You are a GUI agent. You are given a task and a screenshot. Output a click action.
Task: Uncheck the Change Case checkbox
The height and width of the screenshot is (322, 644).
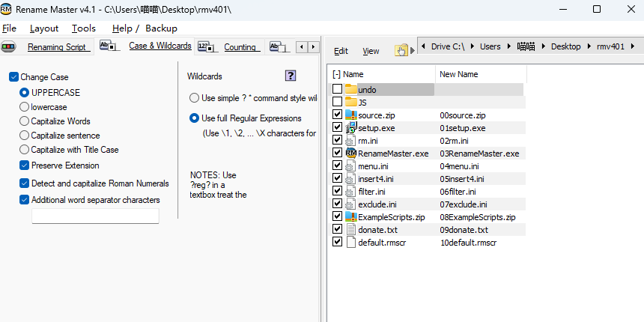(x=13, y=77)
